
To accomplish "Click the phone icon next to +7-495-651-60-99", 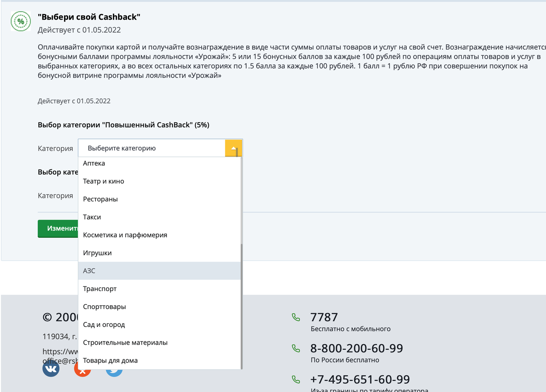I will [296, 379].
